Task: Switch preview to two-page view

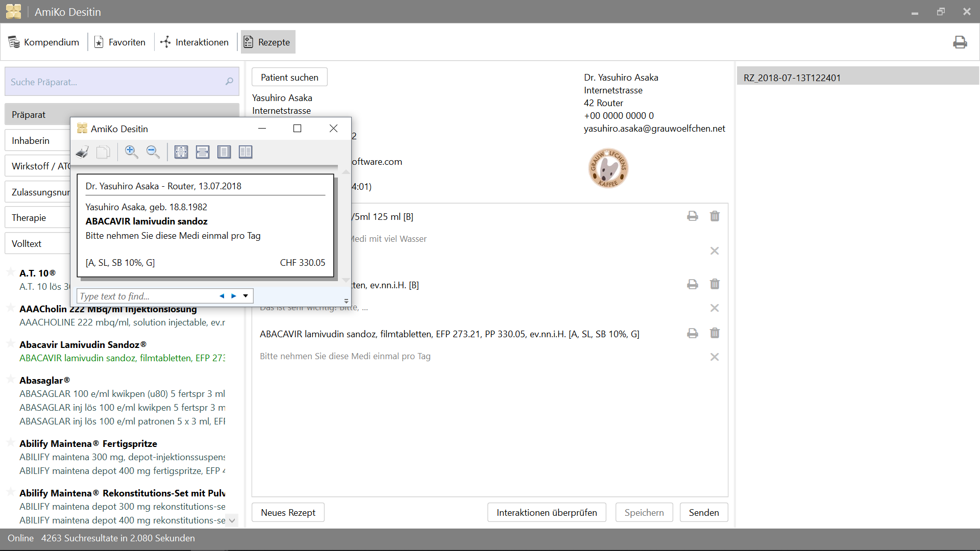Action: pos(246,152)
